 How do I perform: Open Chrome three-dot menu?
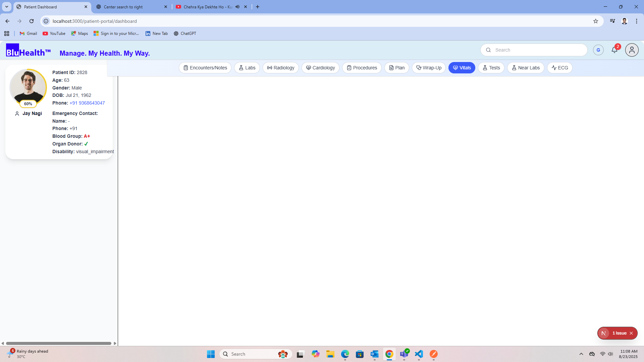click(x=636, y=21)
